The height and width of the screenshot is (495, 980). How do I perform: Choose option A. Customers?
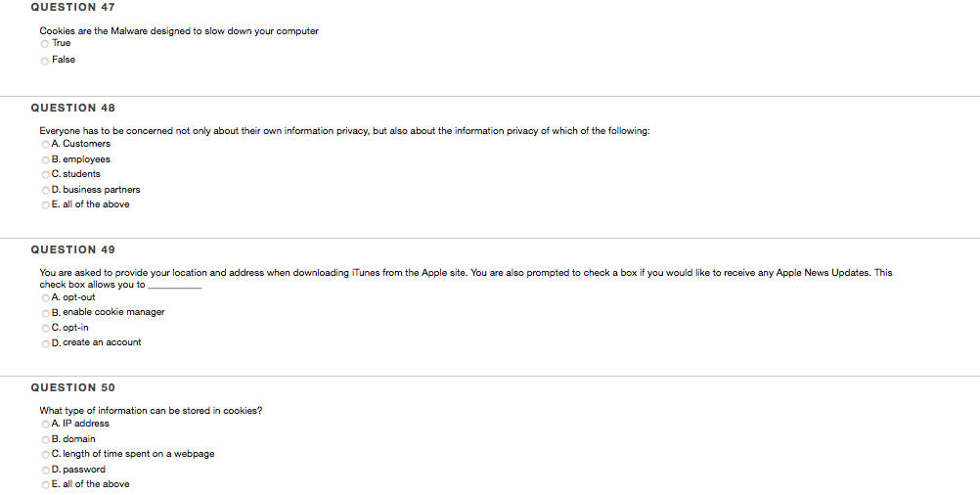(45, 145)
